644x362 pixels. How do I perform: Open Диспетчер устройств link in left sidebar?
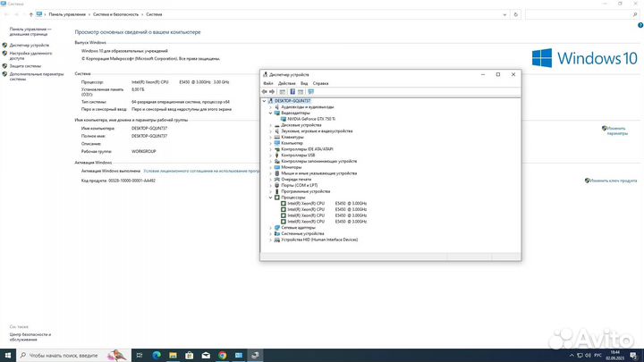tap(30, 46)
